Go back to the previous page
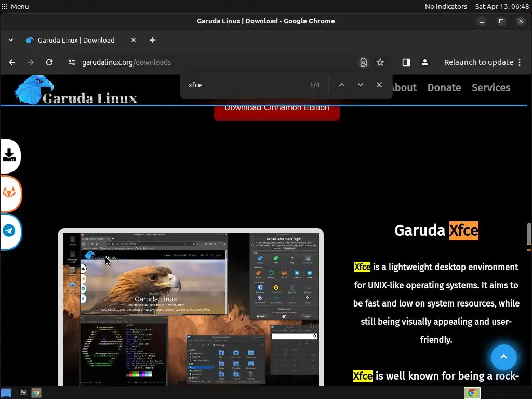Image resolution: width=532 pixels, height=399 pixels. [x=12, y=62]
